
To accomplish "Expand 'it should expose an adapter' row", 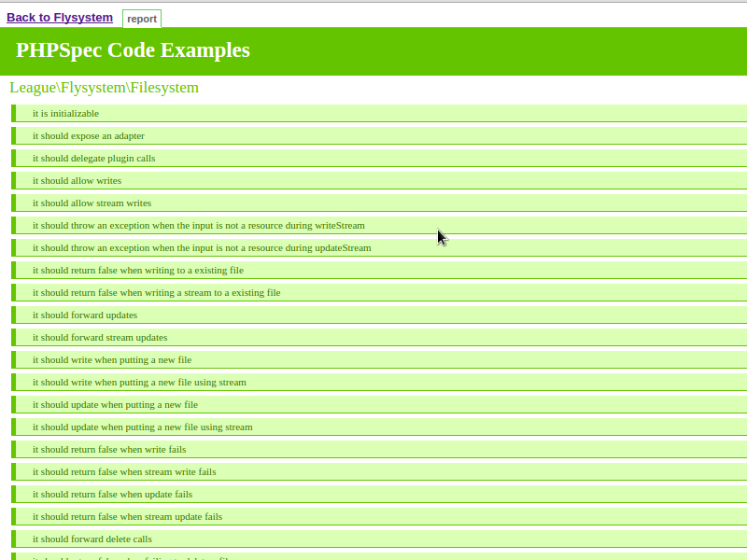I will point(379,135).
